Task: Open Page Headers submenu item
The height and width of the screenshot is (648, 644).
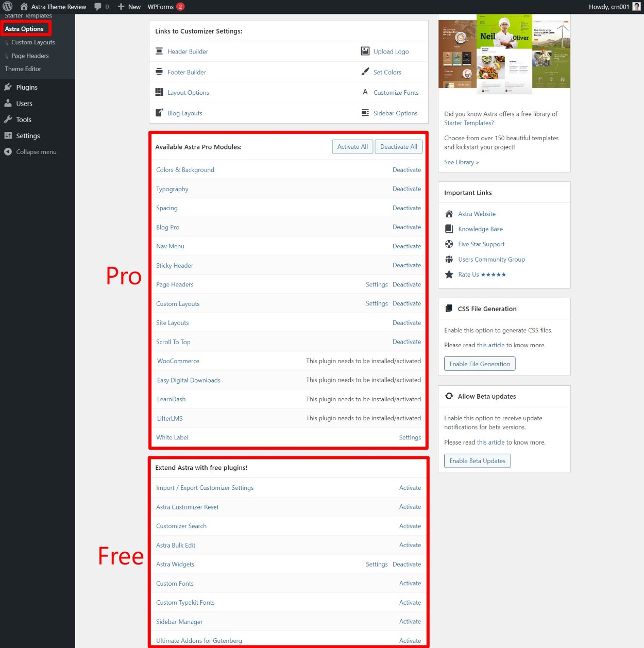Action: (x=30, y=56)
